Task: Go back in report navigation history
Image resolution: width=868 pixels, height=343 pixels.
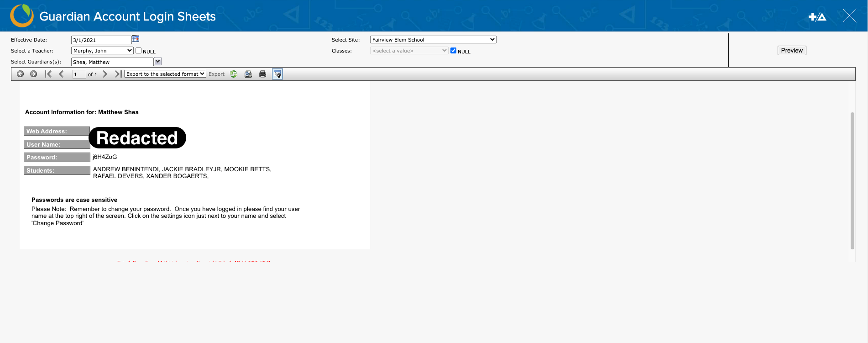Action: [20, 74]
